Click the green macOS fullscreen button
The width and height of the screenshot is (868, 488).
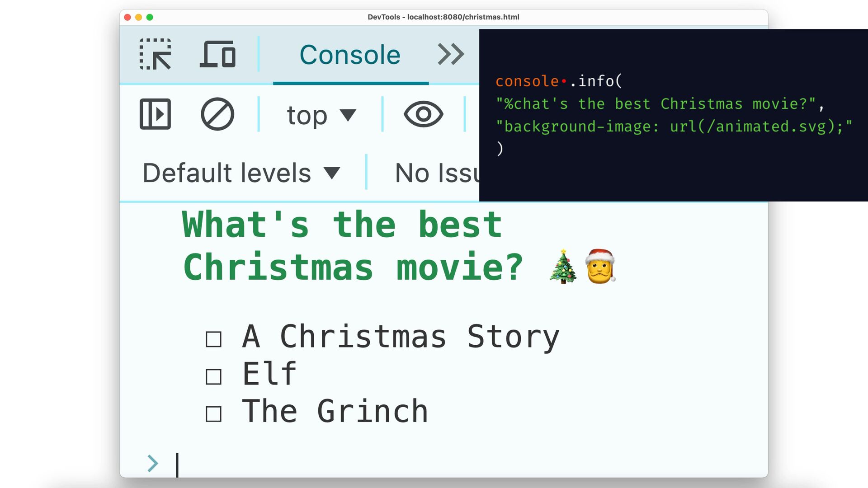(x=150, y=17)
